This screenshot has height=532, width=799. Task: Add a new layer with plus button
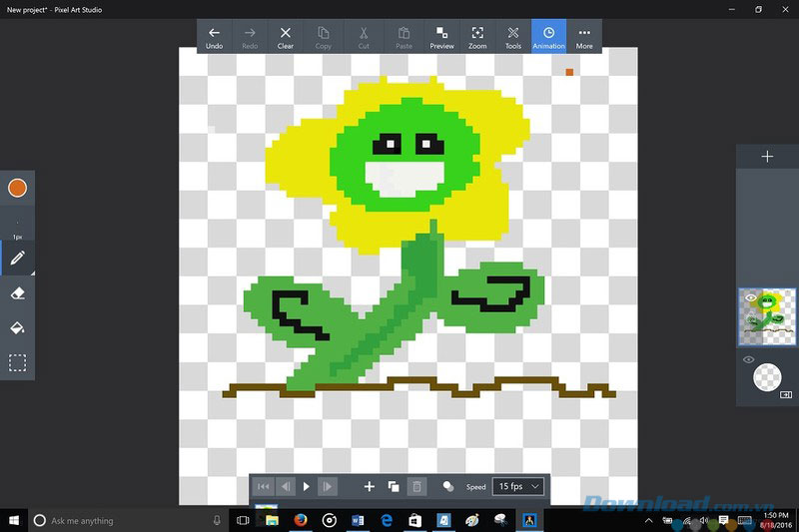point(767,157)
